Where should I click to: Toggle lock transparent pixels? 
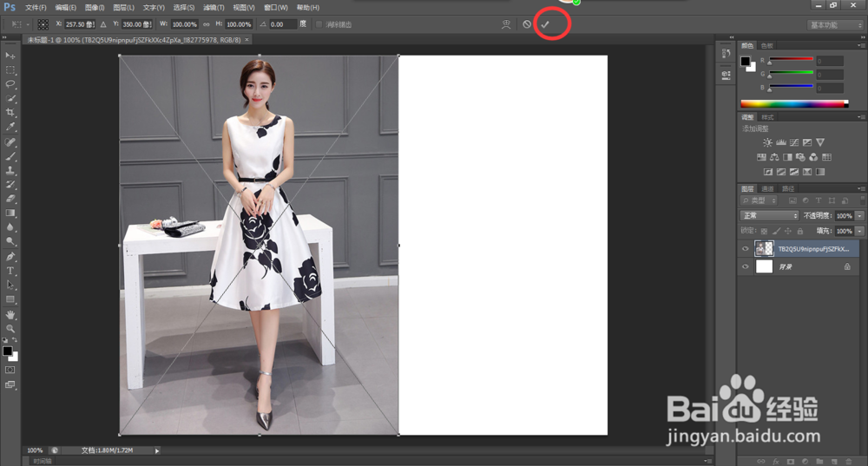coord(764,231)
